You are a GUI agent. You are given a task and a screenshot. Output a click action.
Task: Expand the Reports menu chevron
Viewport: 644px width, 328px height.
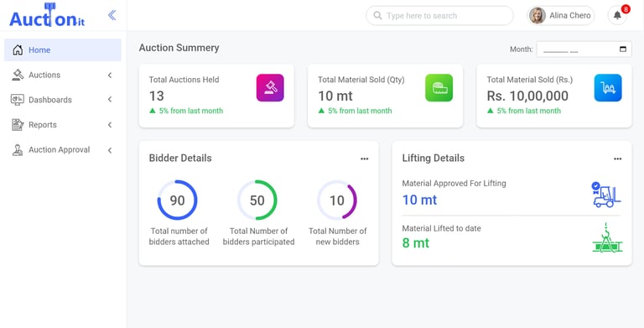pos(110,124)
